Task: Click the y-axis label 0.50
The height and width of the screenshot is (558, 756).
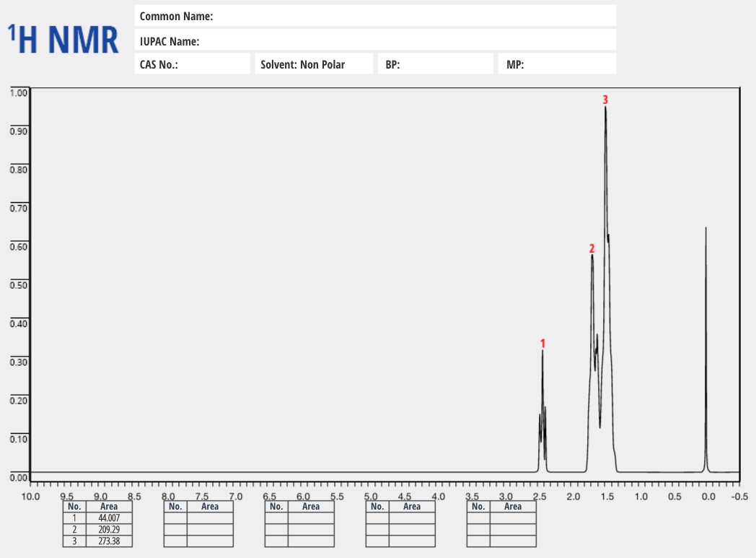Action: tap(19, 284)
